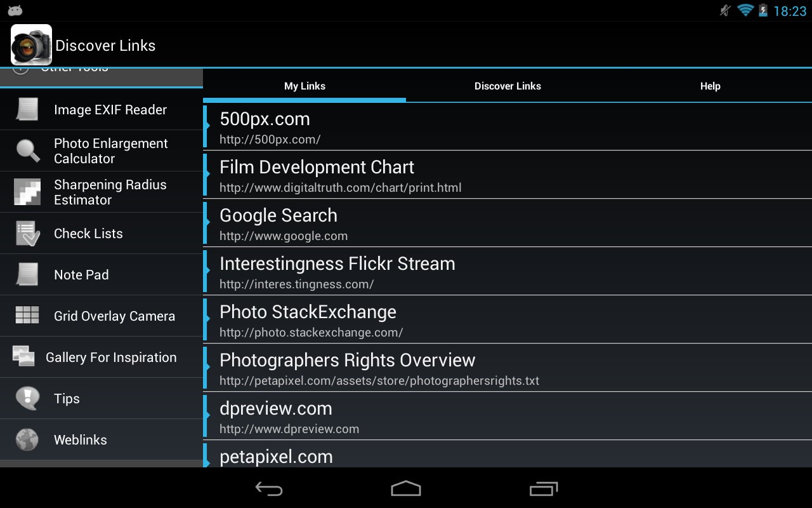Open Gallery For Inspiration

101,357
